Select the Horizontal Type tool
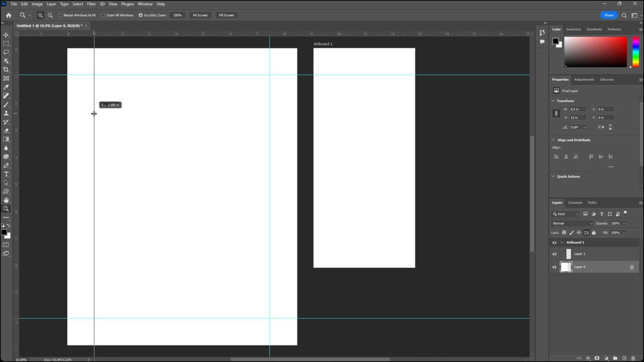Viewport: 644px width, 362px height. pyautogui.click(x=7, y=174)
